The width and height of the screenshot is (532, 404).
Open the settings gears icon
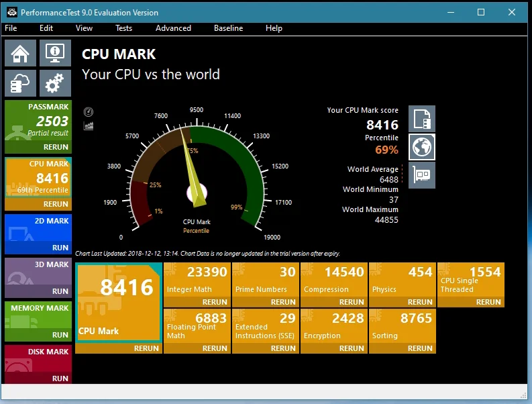pos(55,83)
